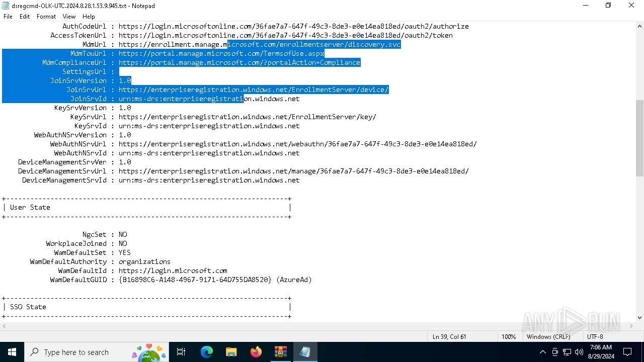644x362 pixels.
Task: Click the WebAuthNSrvUrl webauthn URL
Action: [298, 144]
